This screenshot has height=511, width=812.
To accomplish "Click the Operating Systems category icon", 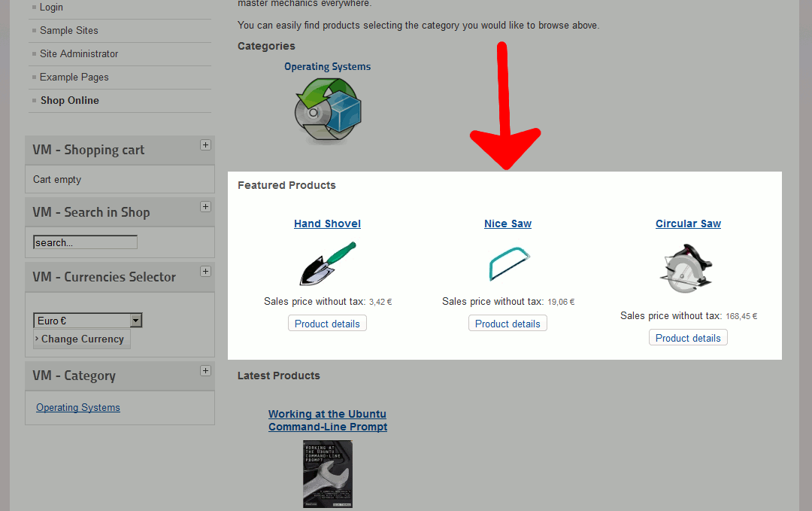I will coord(327,111).
